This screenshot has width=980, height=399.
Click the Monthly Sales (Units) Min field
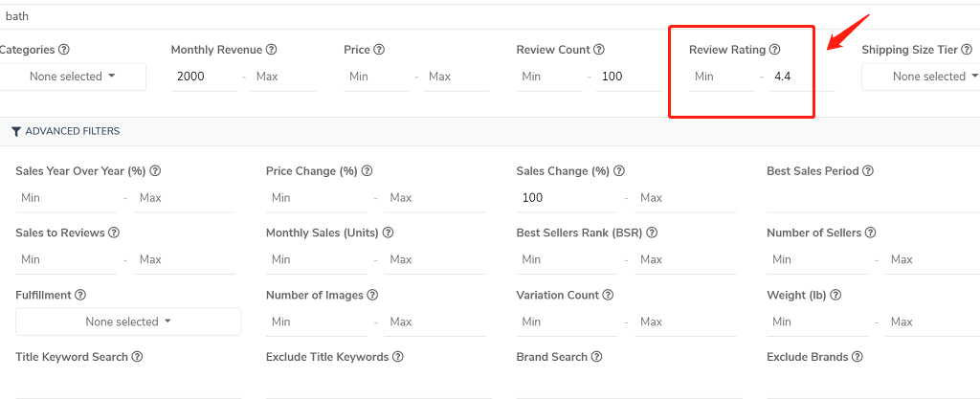pos(317,259)
